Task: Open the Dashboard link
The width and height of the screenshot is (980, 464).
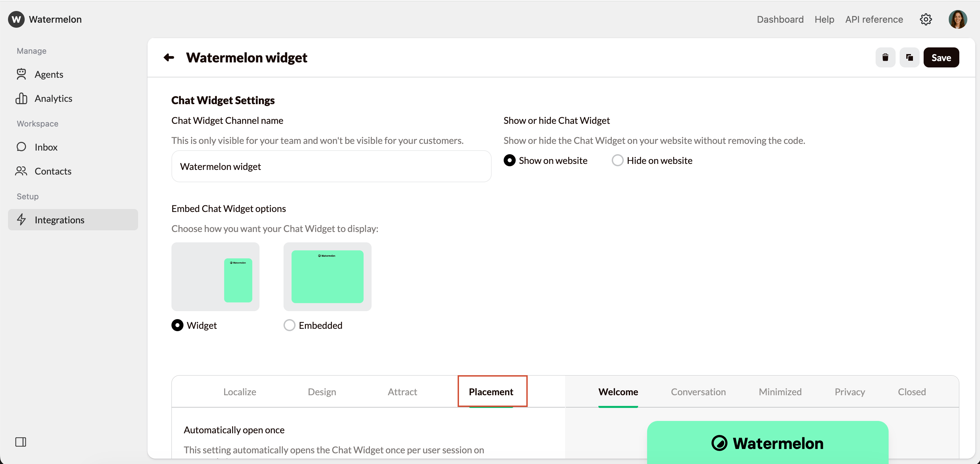Action: click(780, 19)
